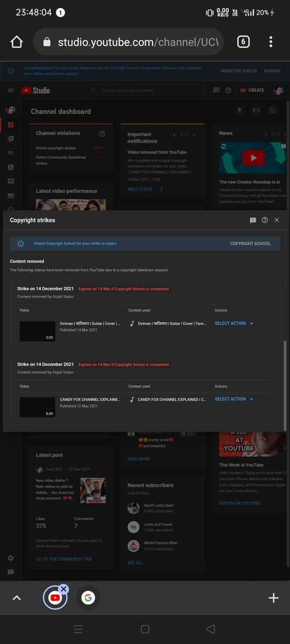The height and width of the screenshot is (644, 290).
Task: Open the Subtitles sidebar icon
Action: (x=11, y=196)
